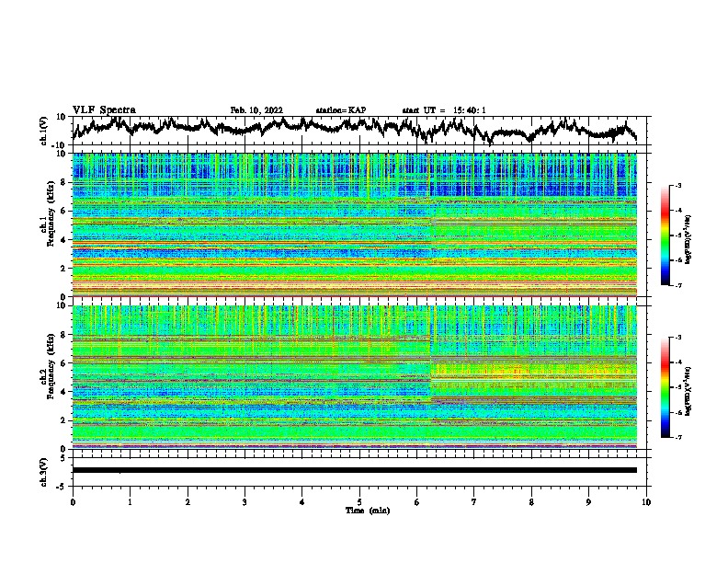
Task: Click the "Time (min)" axis label
Action: pyautogui.click(x=368, y=511)
